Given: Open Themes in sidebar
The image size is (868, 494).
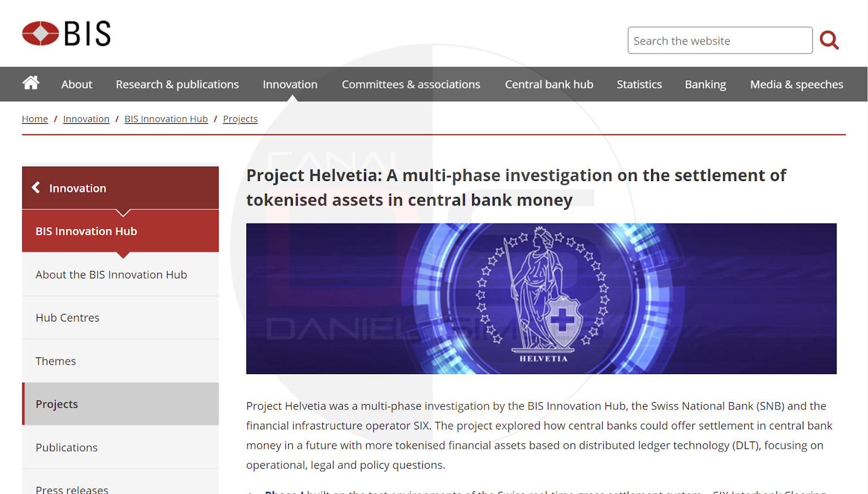Looking at the screenshot, I should tap(120, 361).
